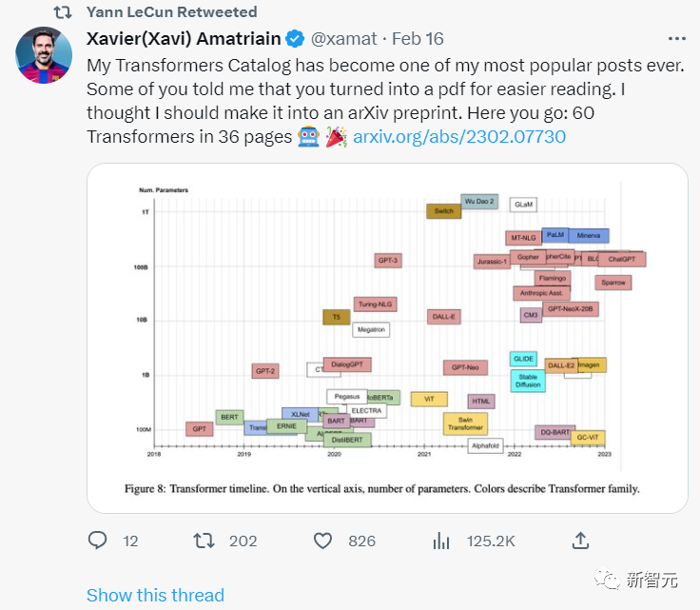
Task: Open Xavier(Xavi) Amatriain display name
Action: pyautogui.click(x=185, y=39)
